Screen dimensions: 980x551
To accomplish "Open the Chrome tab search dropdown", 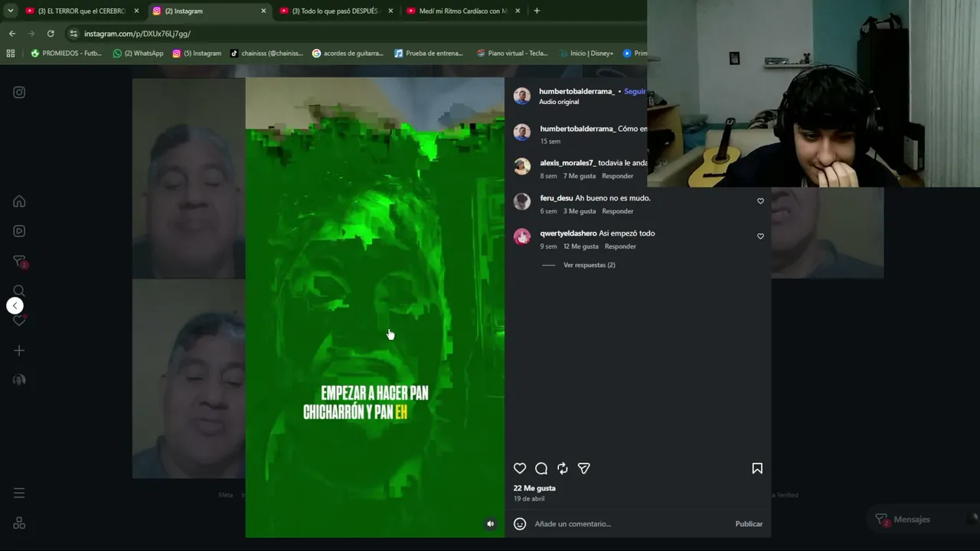I will (11, 11).
